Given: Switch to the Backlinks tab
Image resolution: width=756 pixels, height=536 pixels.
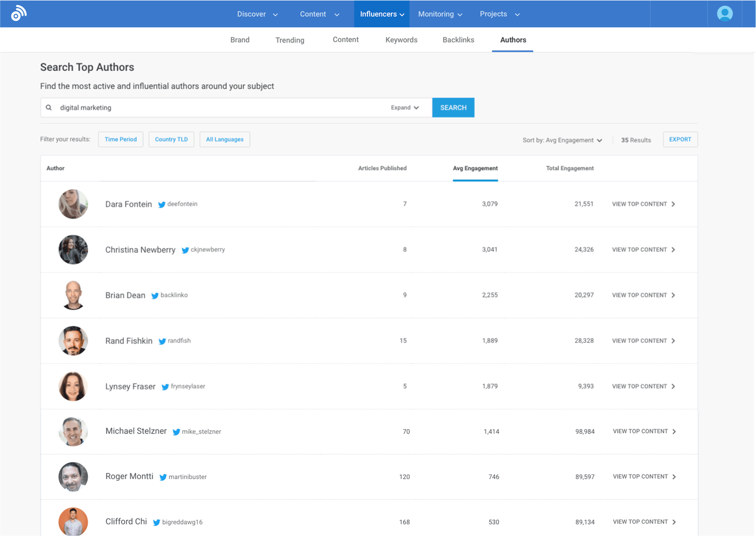Looking at the screenshot, I should coord(458,40).
